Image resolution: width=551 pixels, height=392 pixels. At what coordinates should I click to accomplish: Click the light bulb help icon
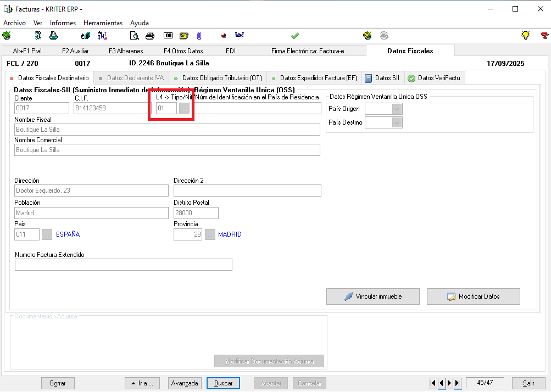pyautogui.click(x=526, y=36)
